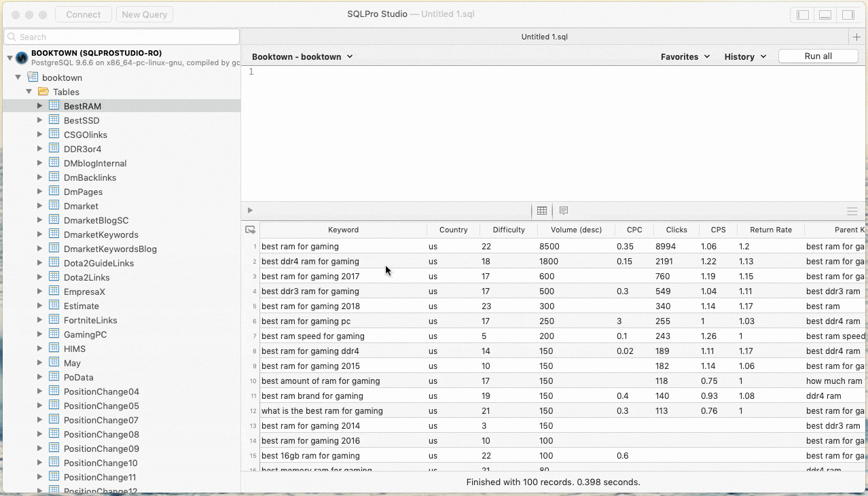Switch to messages view icon
The width and height of the screenshot is (868, 496).
pos(564,211)
